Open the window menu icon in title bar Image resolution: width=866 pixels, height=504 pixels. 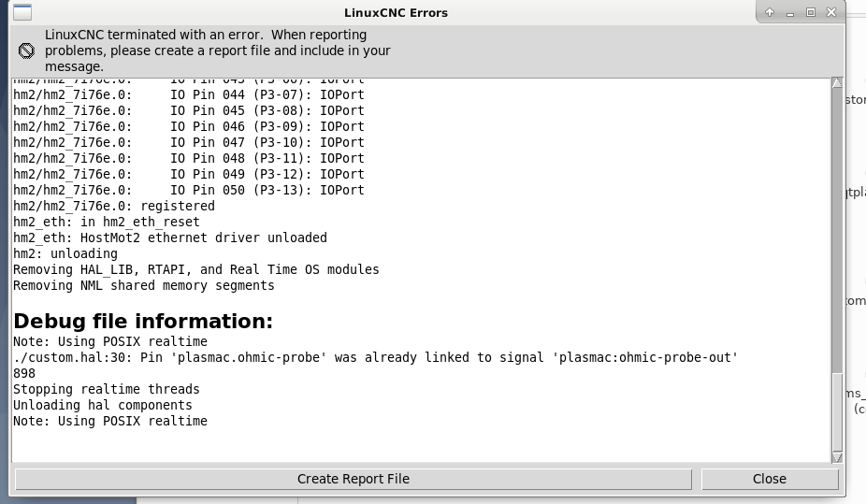(x=22, y=12)
